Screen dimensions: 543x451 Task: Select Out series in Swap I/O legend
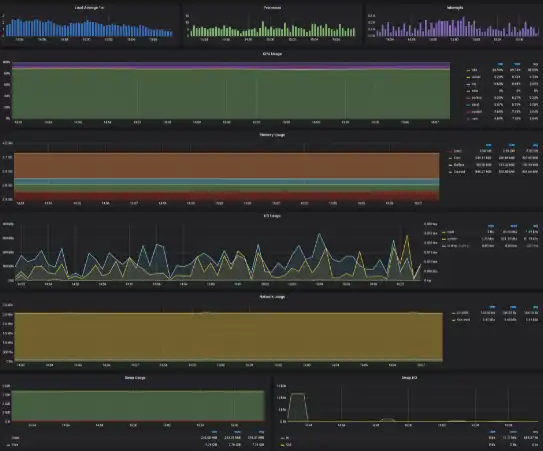288,445
